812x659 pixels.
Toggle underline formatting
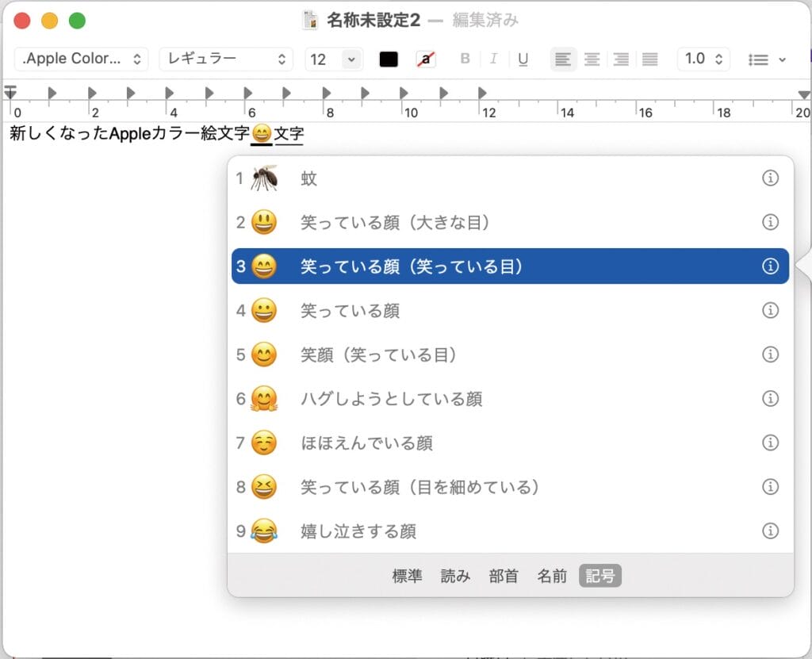[523, 59]
